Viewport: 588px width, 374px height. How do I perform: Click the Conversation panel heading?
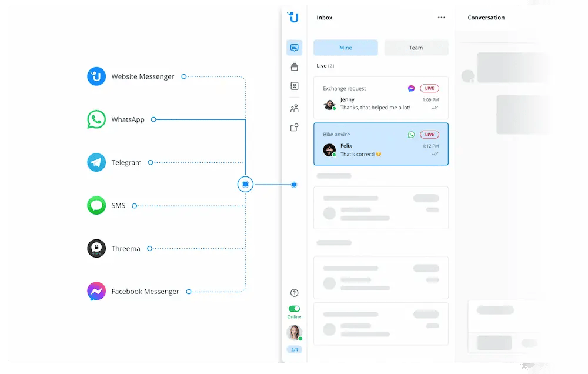486,18
